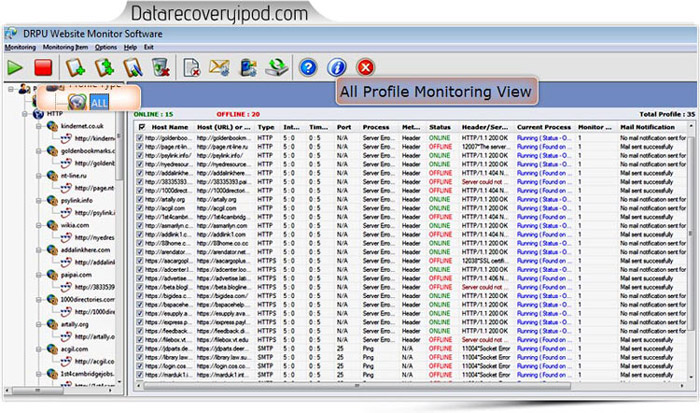Click document with red X icon
The image size is (700, 413).
coord(192,67)
